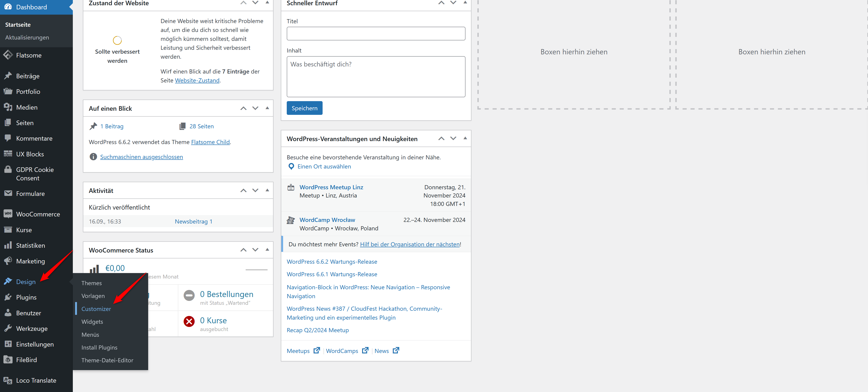Screen dimensions: 868x392
Task: Collapse the Auf einen Blick panel
Action: 267,108
